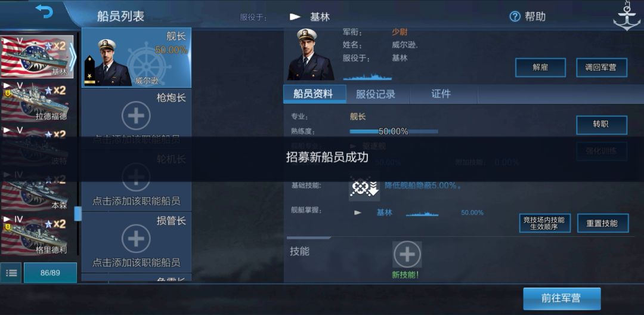644x315 pixels.
Task: Open the ship list view icon
Action: click(x=11, y=273)
